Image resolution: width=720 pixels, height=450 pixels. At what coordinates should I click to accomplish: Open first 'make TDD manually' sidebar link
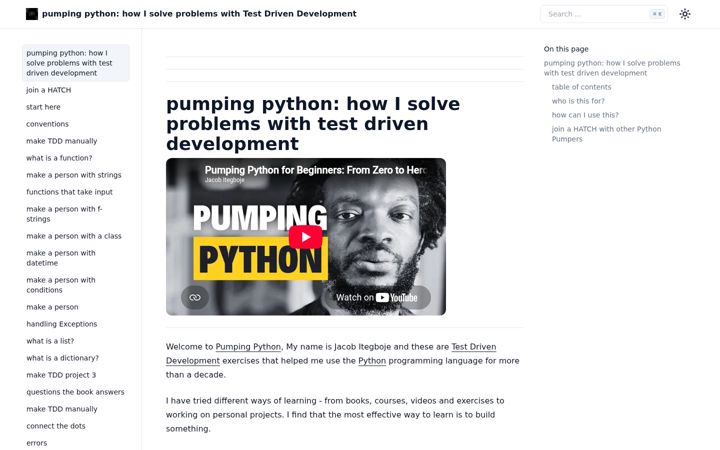pyautogui.click(x=62, y=141)
